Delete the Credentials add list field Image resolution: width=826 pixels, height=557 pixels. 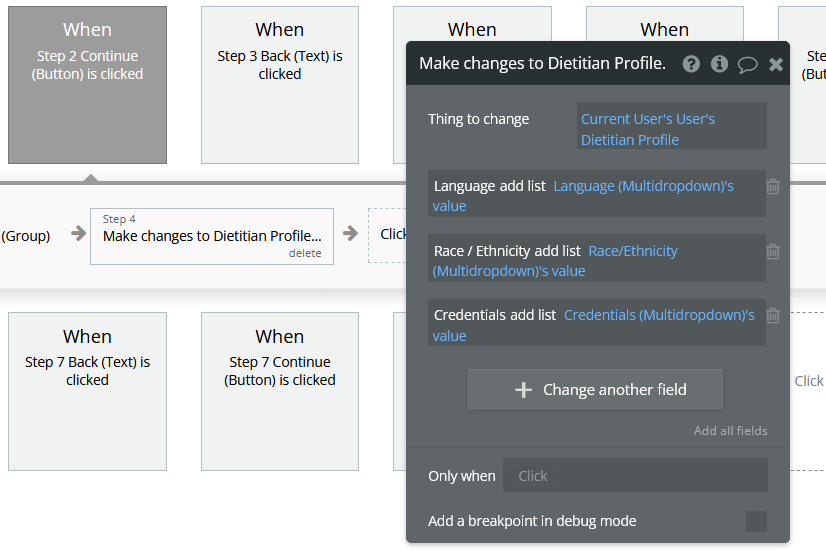[x=773, y=316]
